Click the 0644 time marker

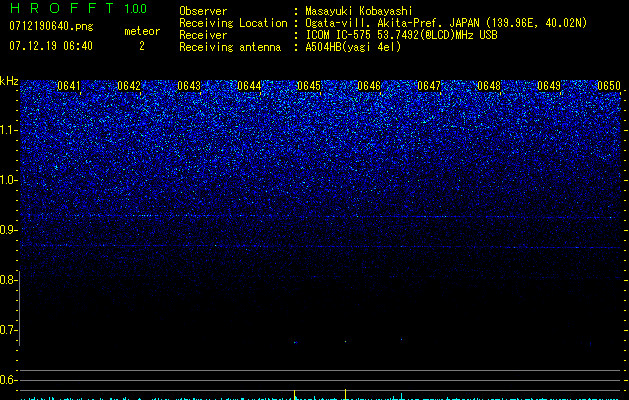click(249, 86)
